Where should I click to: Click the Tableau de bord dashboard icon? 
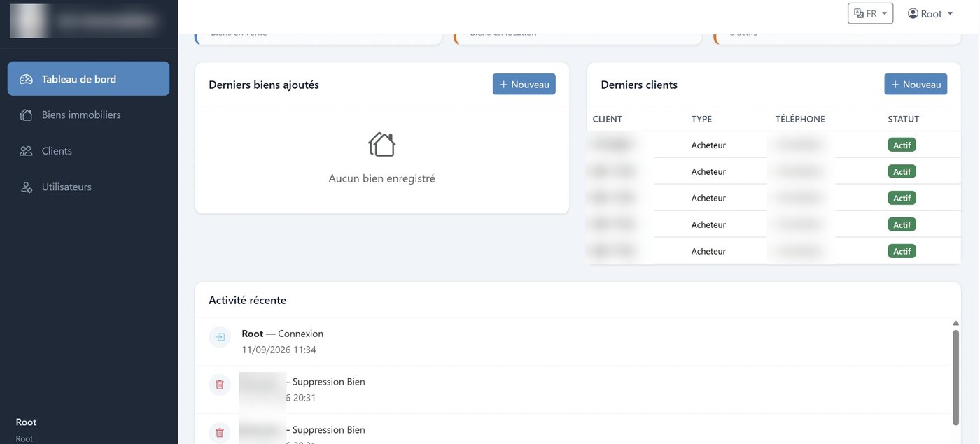tap(26, 79)
